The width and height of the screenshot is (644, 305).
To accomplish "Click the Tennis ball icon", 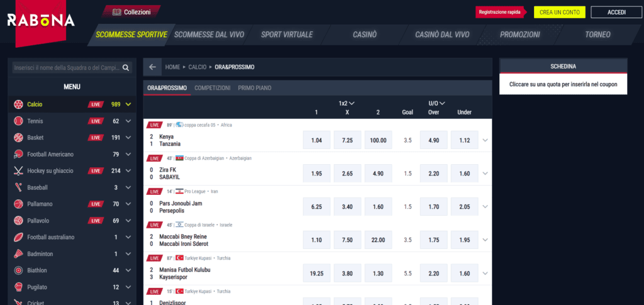I will point(18,121).
